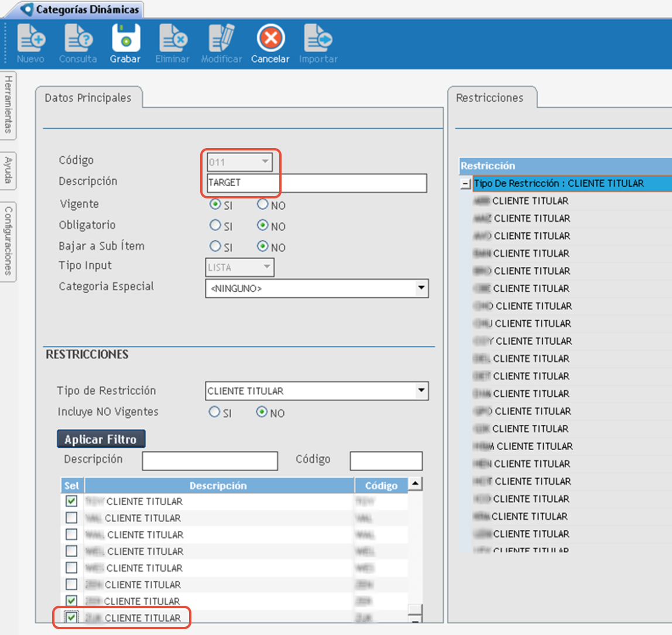Sort by the Descripción column header

pyautogui.click(x=218, y=485)
